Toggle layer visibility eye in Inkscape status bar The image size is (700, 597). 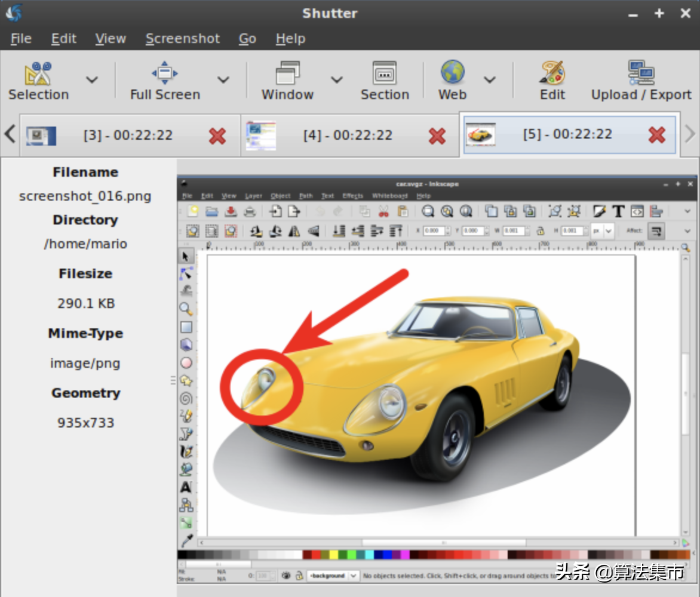[286, 576]
